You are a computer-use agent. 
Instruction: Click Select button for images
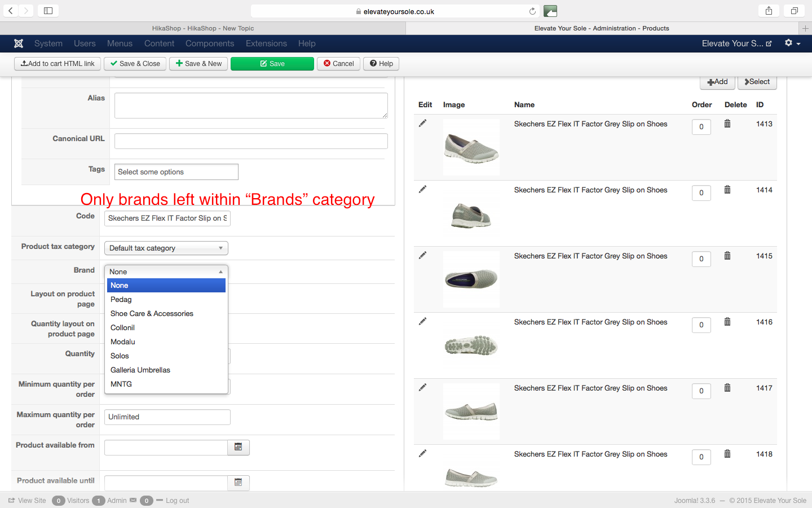tap(757, 82)
